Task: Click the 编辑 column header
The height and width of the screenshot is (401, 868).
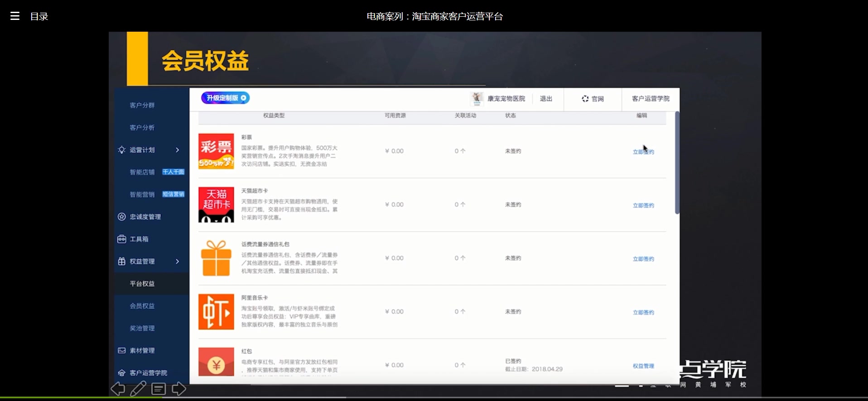Action: tap(642, 115)
